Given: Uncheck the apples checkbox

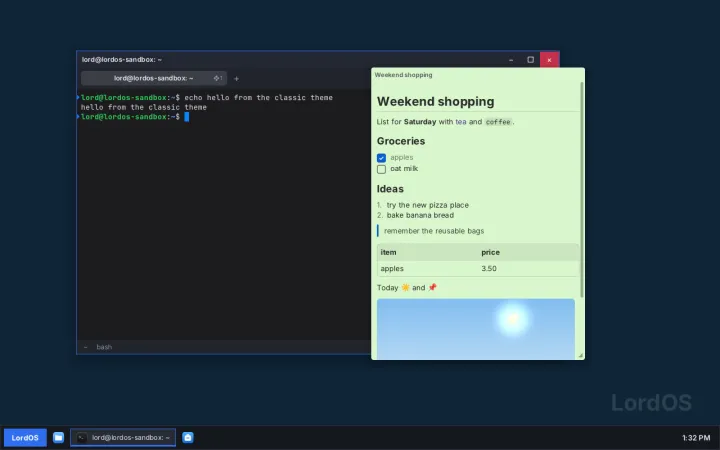Looking at the screenshot, I should 381,158.
